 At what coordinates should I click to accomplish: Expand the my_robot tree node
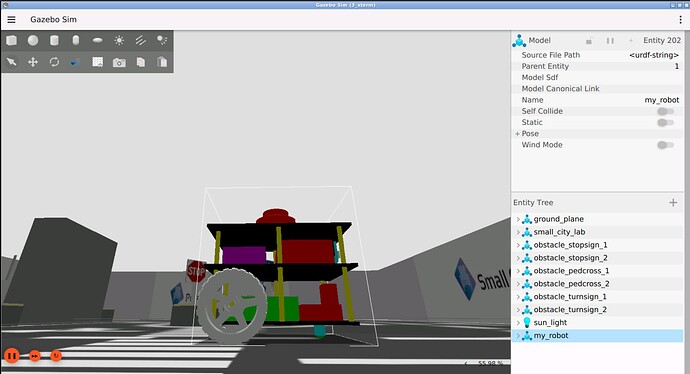518,336
